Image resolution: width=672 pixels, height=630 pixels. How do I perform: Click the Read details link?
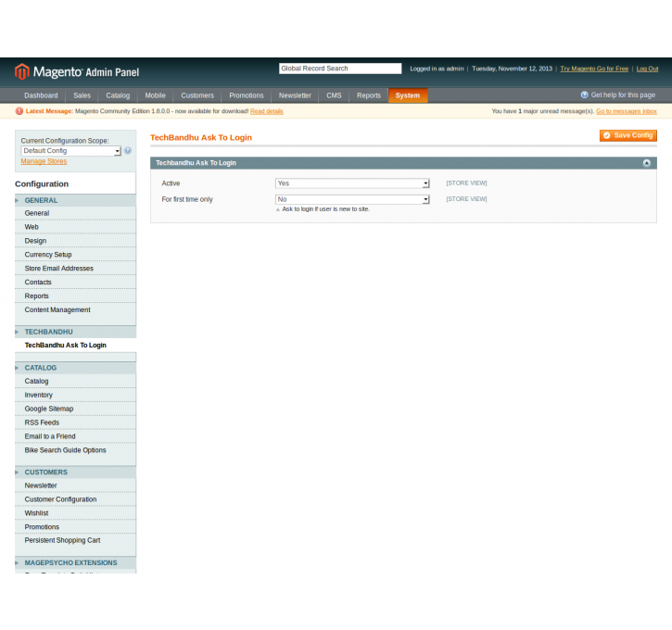(x=267, y=111)
